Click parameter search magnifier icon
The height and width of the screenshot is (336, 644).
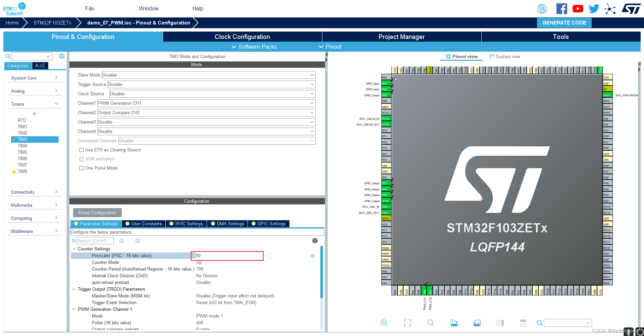tap(74, 241)
